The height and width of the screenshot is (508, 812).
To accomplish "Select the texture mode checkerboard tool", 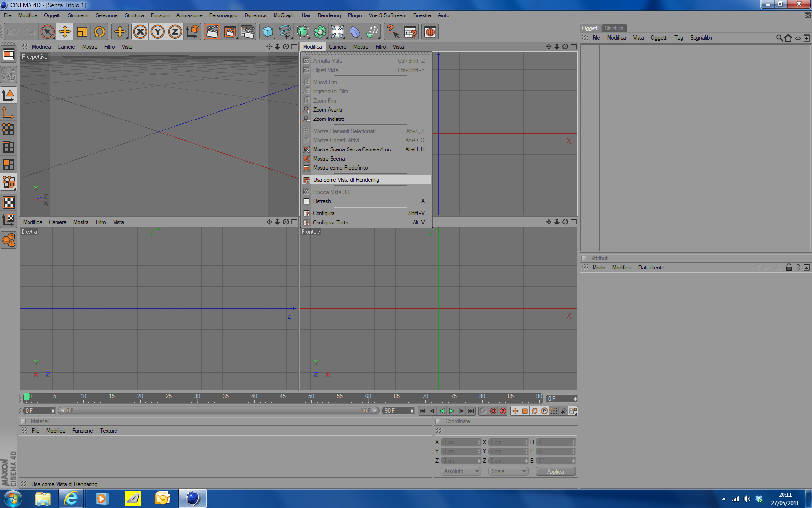I will [x=9, y=202].
